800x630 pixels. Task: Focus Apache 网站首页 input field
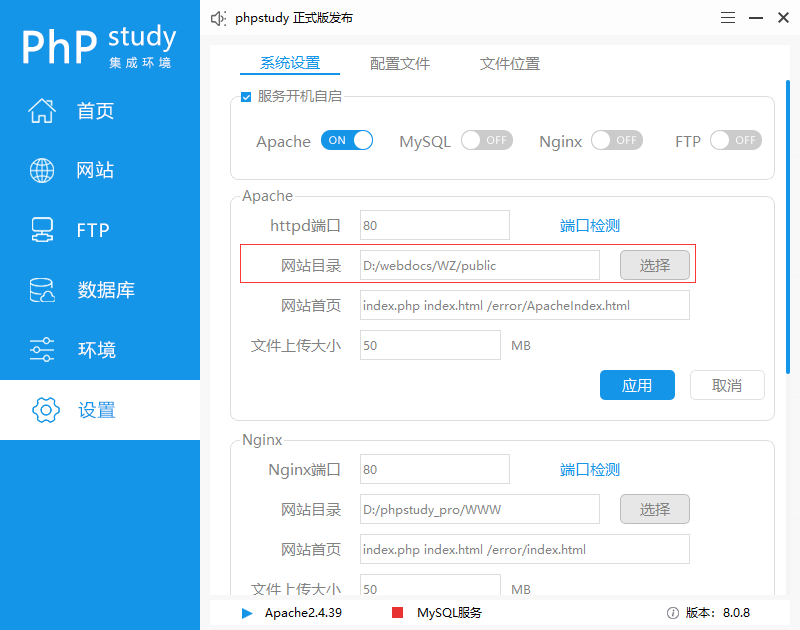(524, 305)
